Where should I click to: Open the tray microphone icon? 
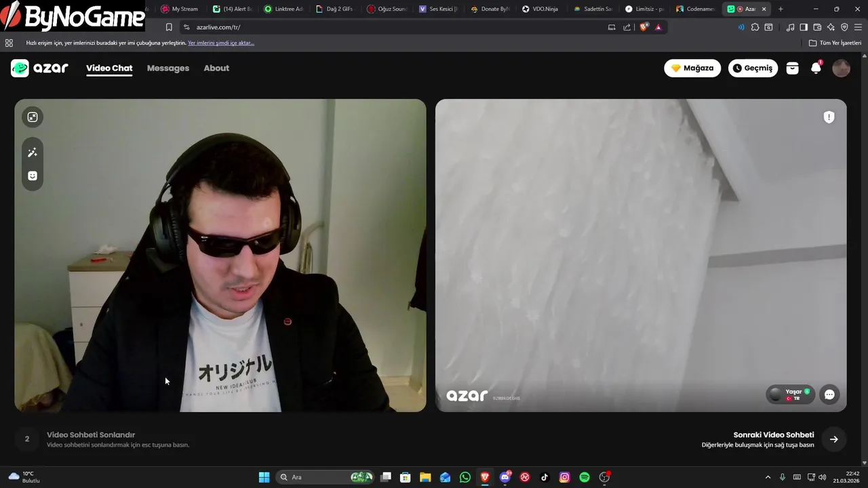pyautogui.click(x=783, y=477)
